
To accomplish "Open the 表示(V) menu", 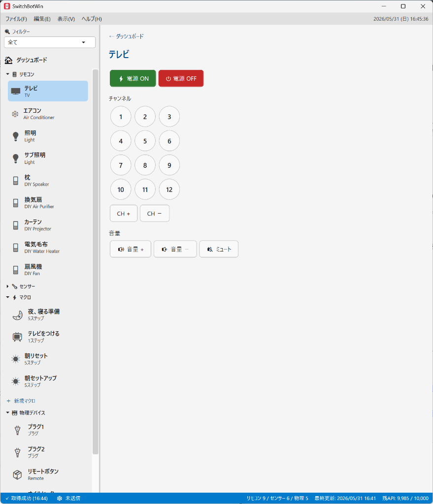I will pos(67,19).
